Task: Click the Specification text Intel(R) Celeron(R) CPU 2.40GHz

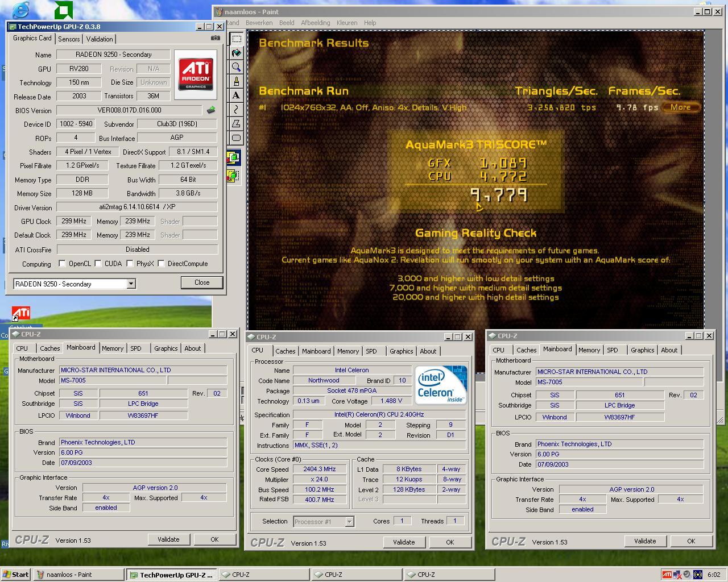Action: pyautogui.click(x=379, y=414)
